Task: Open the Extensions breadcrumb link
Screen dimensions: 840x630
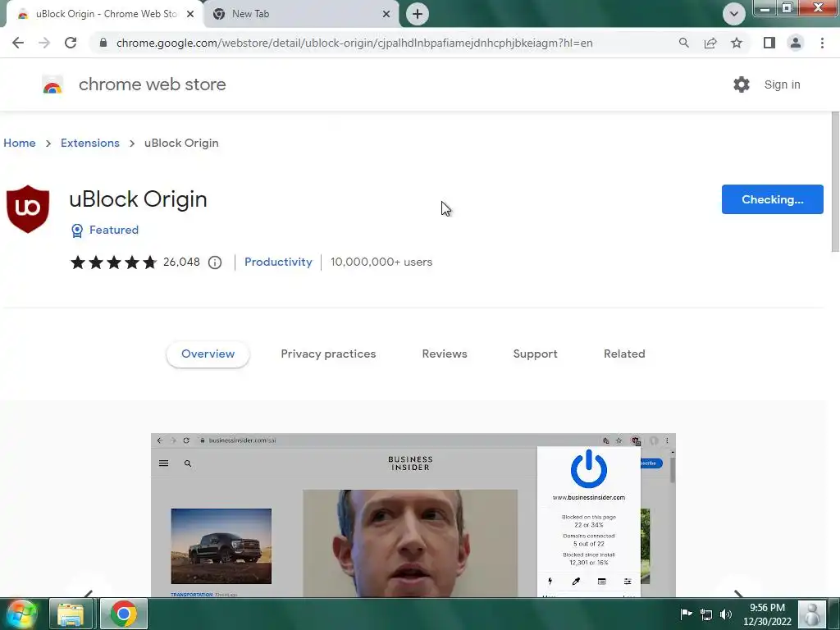Action: pyautogui.click(x=90, y=143)
